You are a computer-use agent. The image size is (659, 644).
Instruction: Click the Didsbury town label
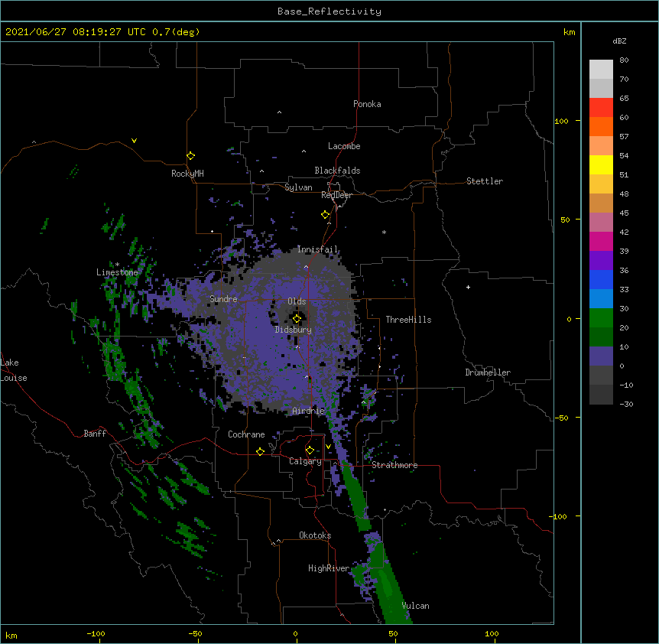point(294,330)
